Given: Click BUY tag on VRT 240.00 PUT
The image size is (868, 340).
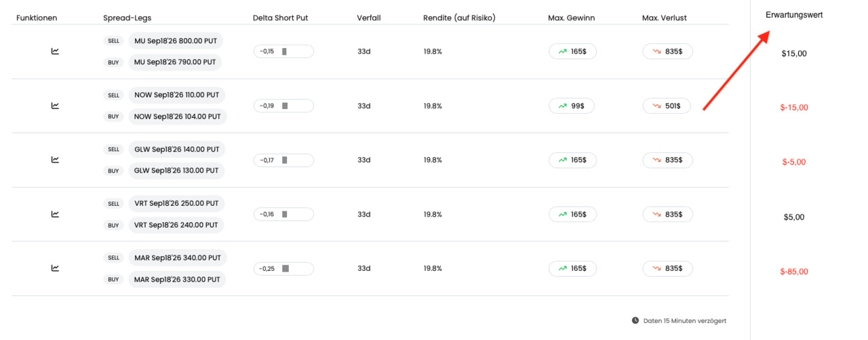Looking at the screenshot, I should tap(113, 225).
